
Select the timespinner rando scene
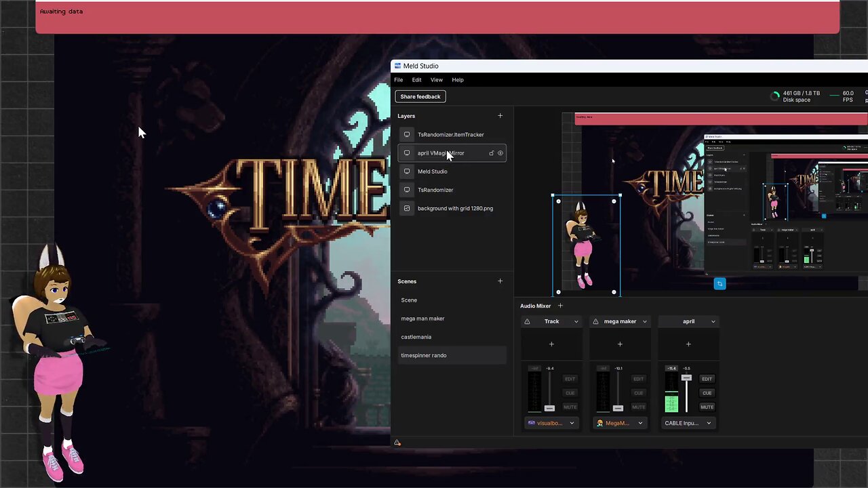click(x=452, y=355)
